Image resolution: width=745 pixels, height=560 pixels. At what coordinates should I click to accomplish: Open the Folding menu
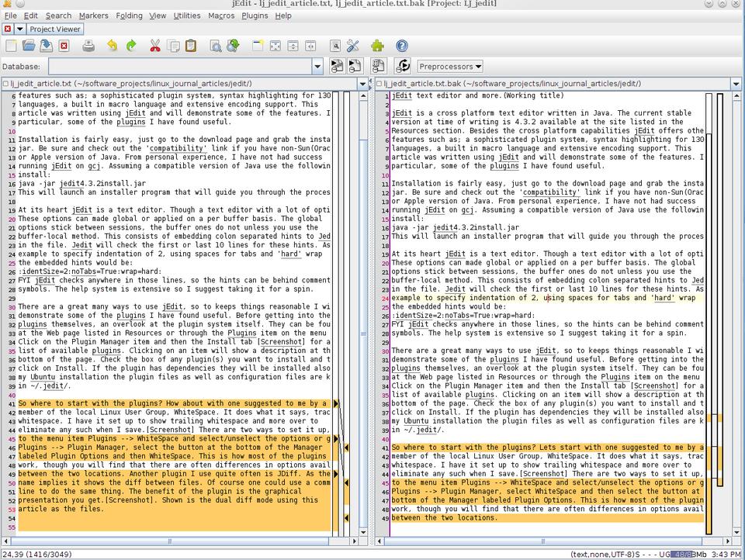pyautogui.click(x=129, y=16)
